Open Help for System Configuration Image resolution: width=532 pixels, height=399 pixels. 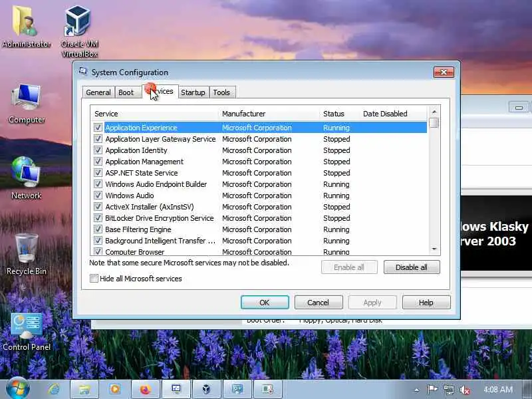pos(426,303)
